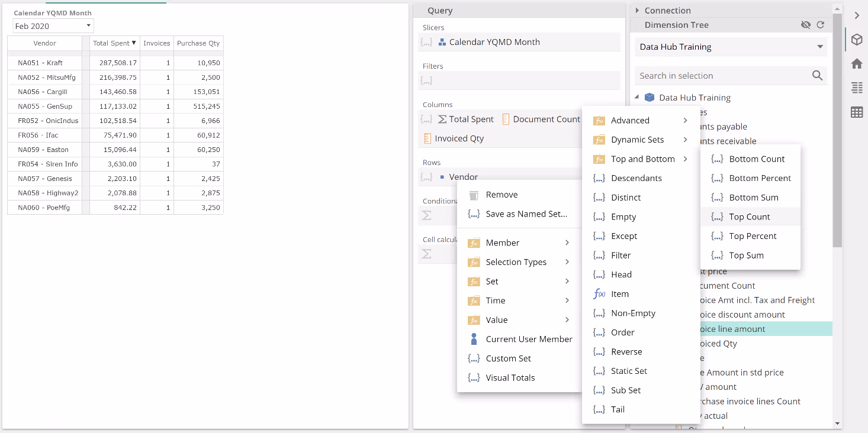The image size is (868, 433).
Task: Select Top Count from submenu
Action: click(749, 217)
